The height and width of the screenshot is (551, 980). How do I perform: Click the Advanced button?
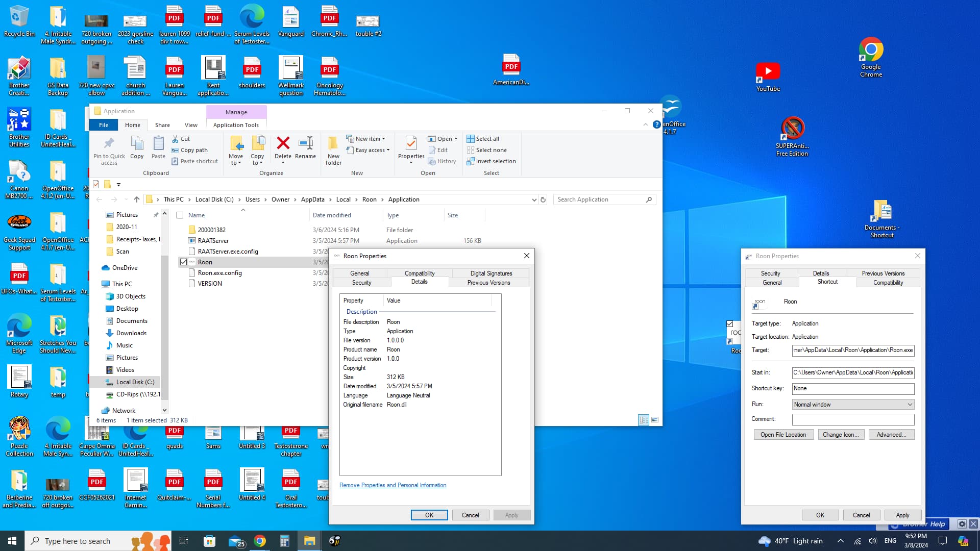click(891, 435)
